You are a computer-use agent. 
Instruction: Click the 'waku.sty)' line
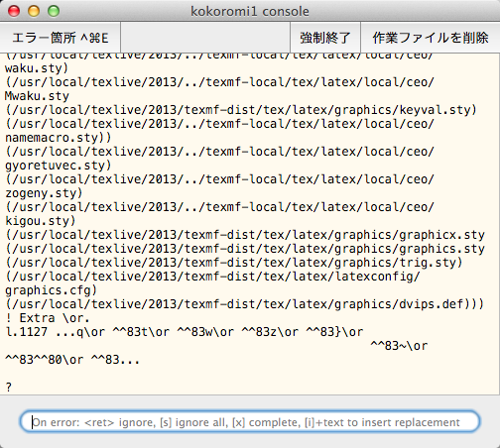point(37,68)
